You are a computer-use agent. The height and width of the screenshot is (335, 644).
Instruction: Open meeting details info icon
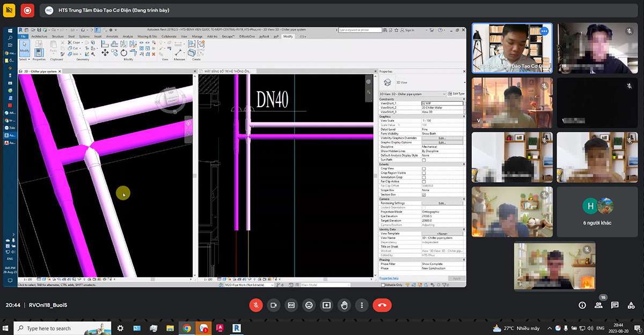click(x=582, y=305)
